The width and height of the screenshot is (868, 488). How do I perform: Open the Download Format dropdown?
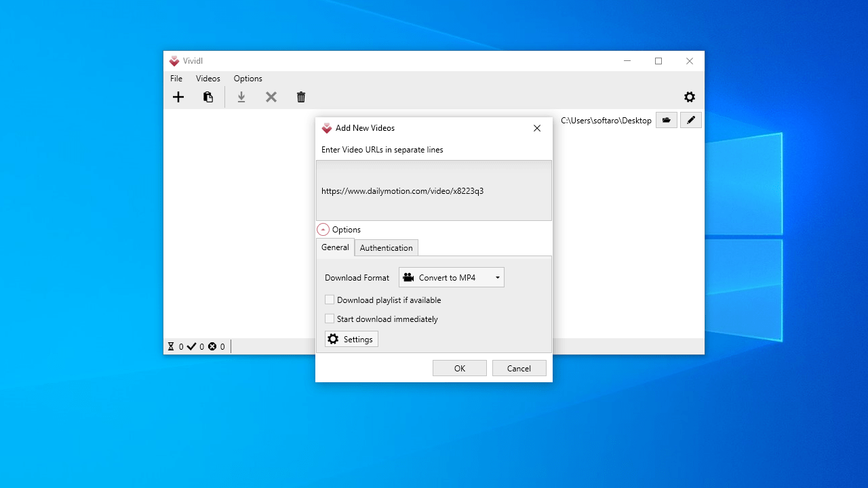click(452, 277)
